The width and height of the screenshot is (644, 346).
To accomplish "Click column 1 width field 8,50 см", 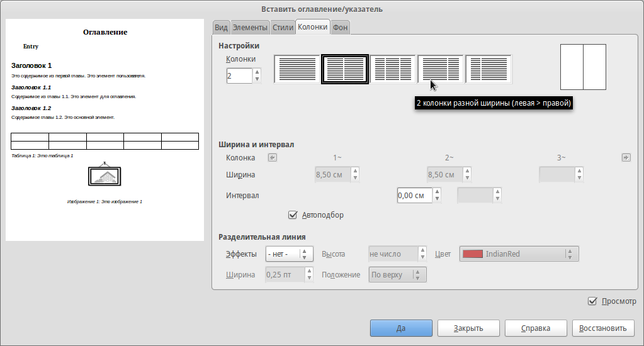I will [x=332, y=174].
